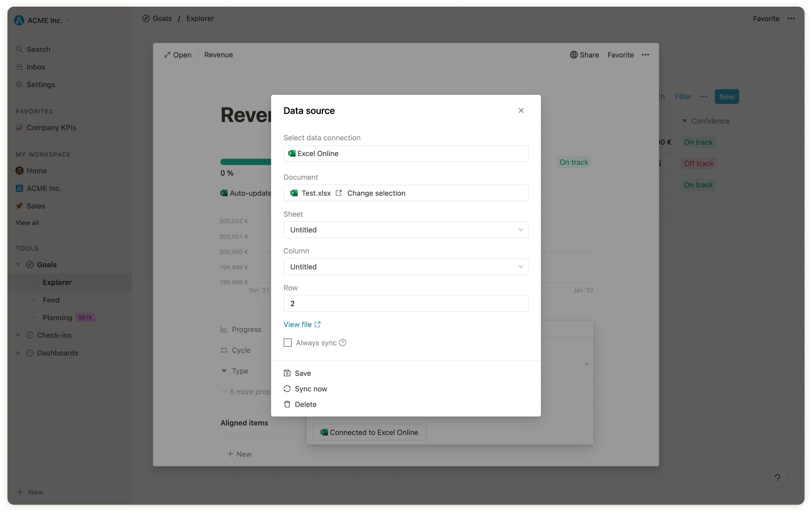Open the question mark help button
This screenshot has width=812, height=513.
777,478
